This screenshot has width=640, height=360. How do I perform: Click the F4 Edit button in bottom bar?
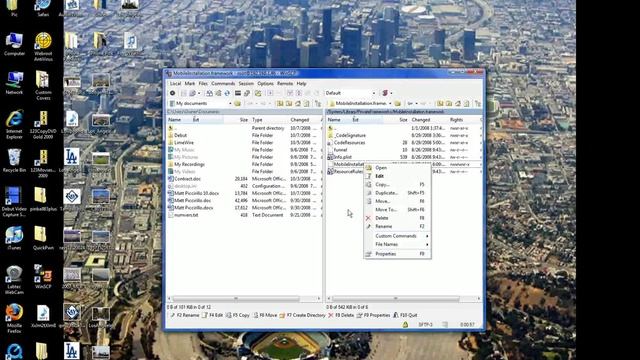tap(213, 316)
